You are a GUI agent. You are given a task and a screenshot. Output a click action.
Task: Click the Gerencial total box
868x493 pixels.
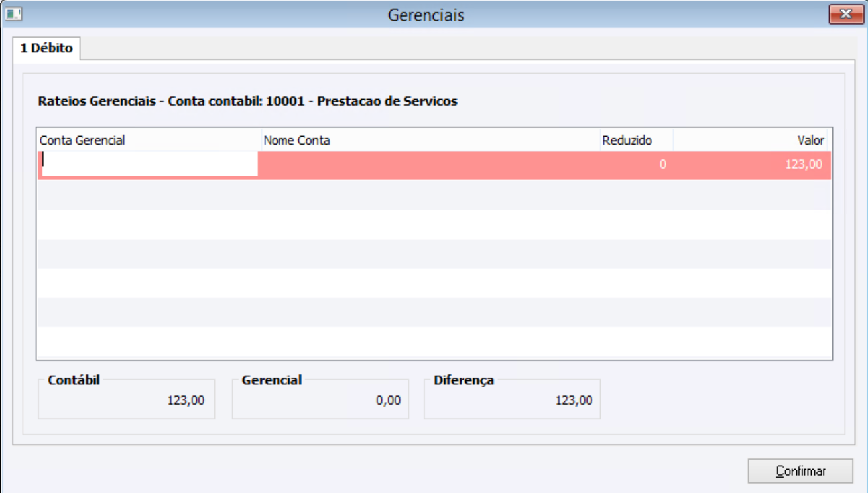point(320,399)
